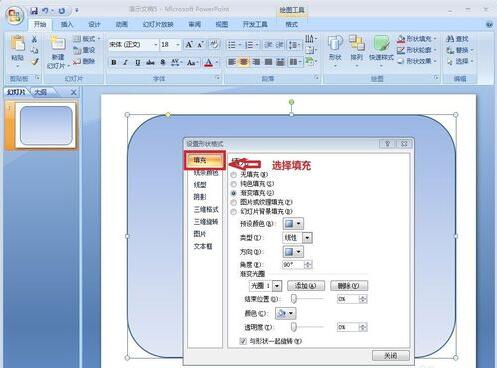Clear all formatting icon

214,44
